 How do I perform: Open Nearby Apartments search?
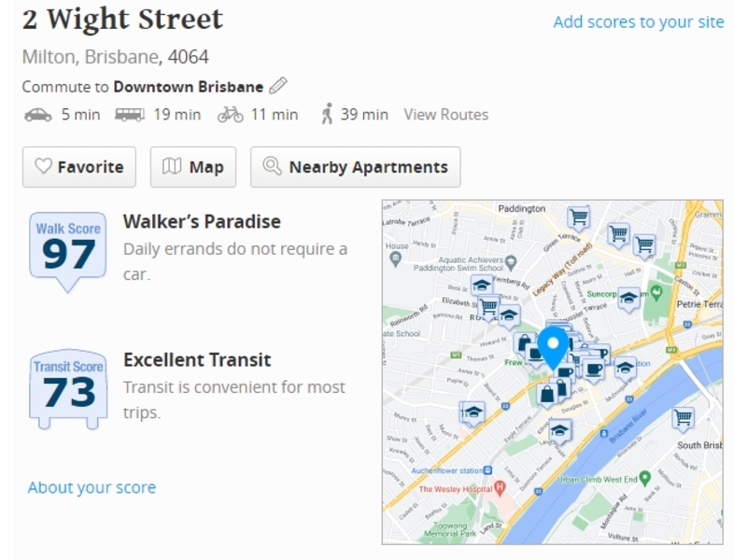coord(356,167)
